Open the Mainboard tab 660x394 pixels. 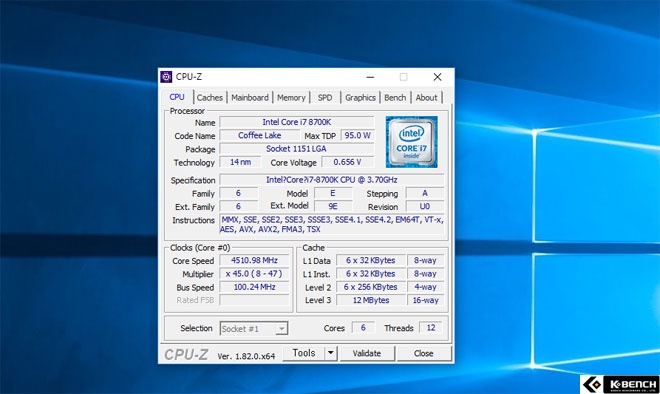pyautogui.click(x=250, y=98)
